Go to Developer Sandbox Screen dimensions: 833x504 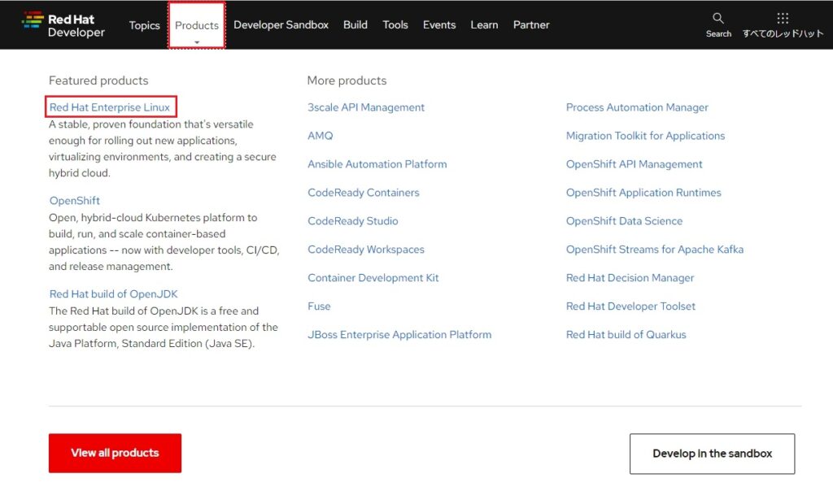pyautogui.click(x=281, y=25)
